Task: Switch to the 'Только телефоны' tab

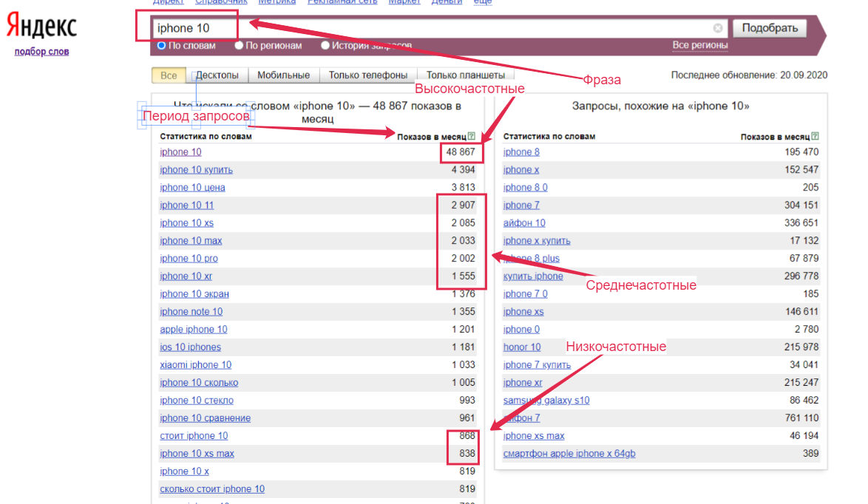Action: [x=368, y=75]
